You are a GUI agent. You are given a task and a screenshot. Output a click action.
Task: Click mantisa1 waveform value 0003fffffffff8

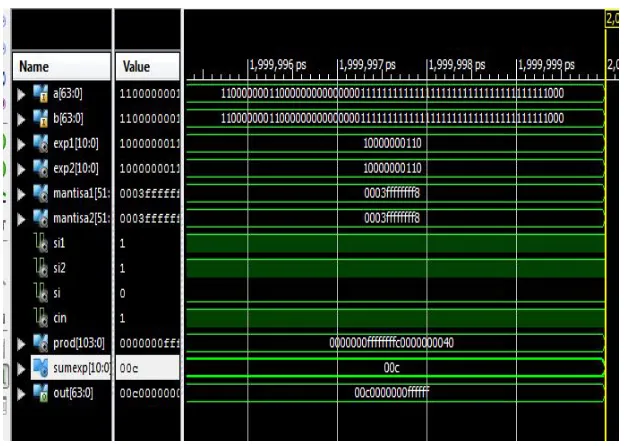pos(392,193)
